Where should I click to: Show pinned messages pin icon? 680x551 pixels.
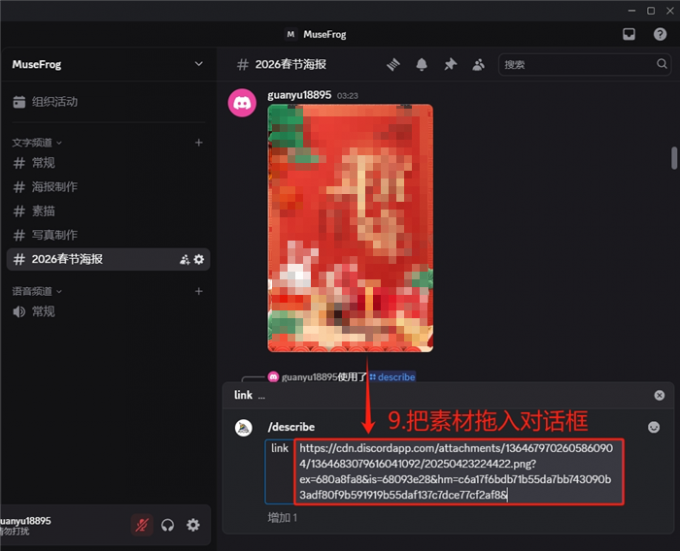pyautogui.click(x=450, y=65)
